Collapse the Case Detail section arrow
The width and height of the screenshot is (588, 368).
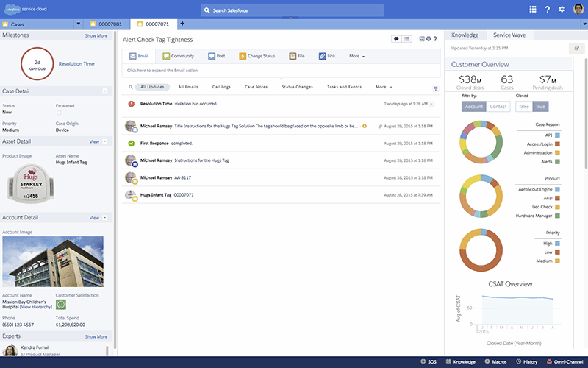tap(105, 91)
